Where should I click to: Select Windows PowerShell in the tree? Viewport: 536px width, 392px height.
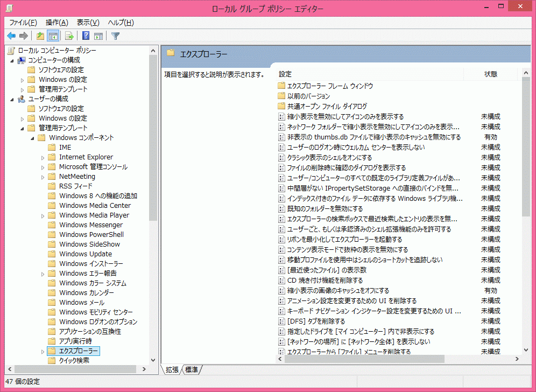(x=91, y=235)
